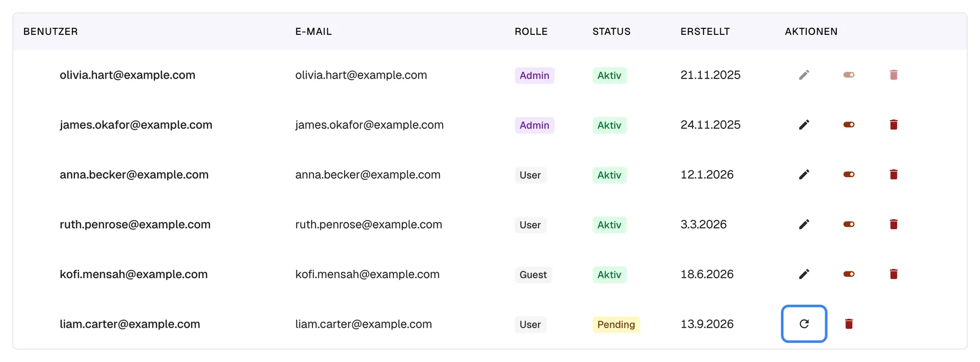Click Aktiv status badge for james.okafor
The width and height of the screenshot is (980, 362).
point(609,125)
